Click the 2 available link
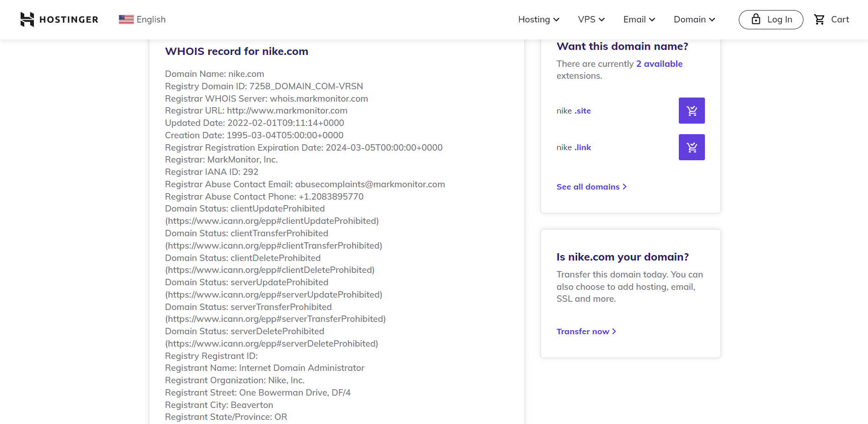This screenshot has height=424, width=868. coord(659,64)
